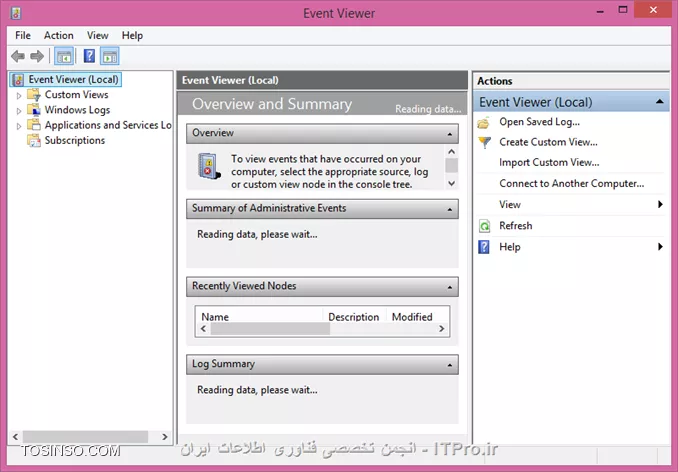Select Windows Logs in the tree

[77, 110]
